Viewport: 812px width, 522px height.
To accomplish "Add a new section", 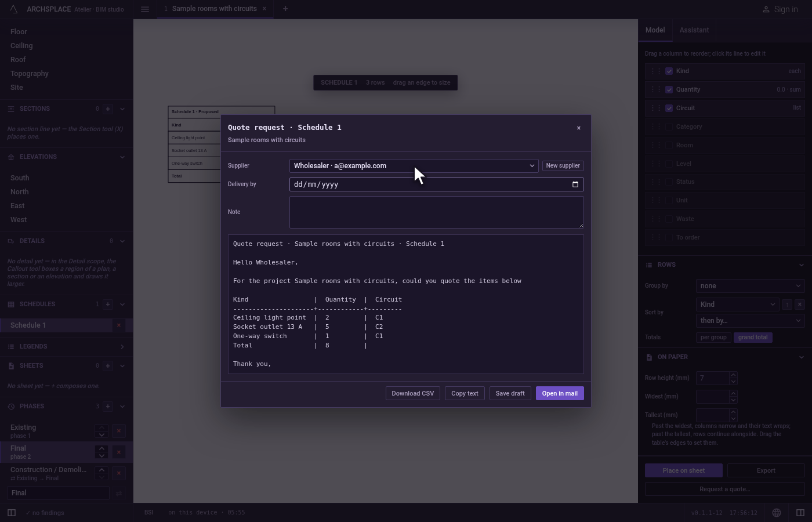I will click(x=108, y=109).
